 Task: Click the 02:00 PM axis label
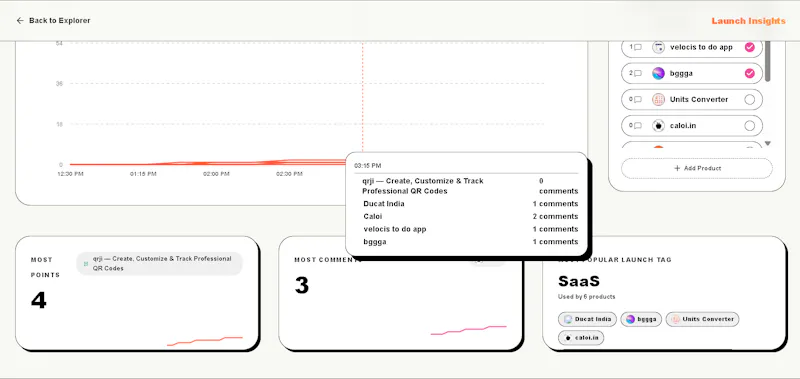(216, 174)
